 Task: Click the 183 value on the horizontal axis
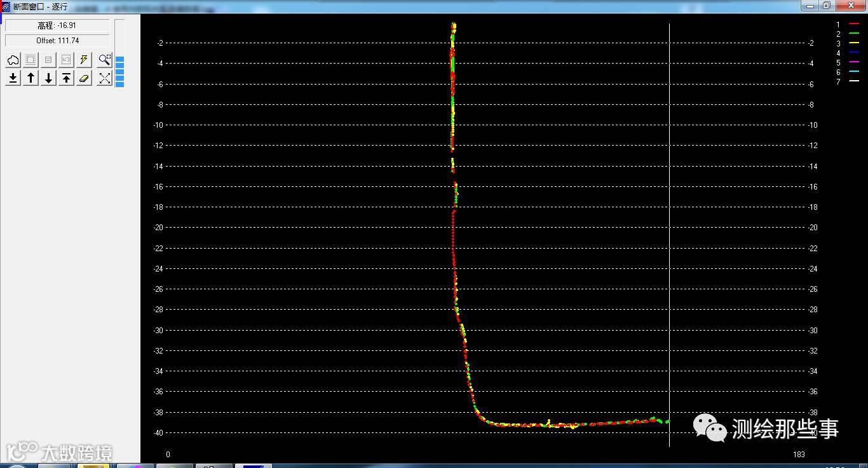tap(799, 455)
